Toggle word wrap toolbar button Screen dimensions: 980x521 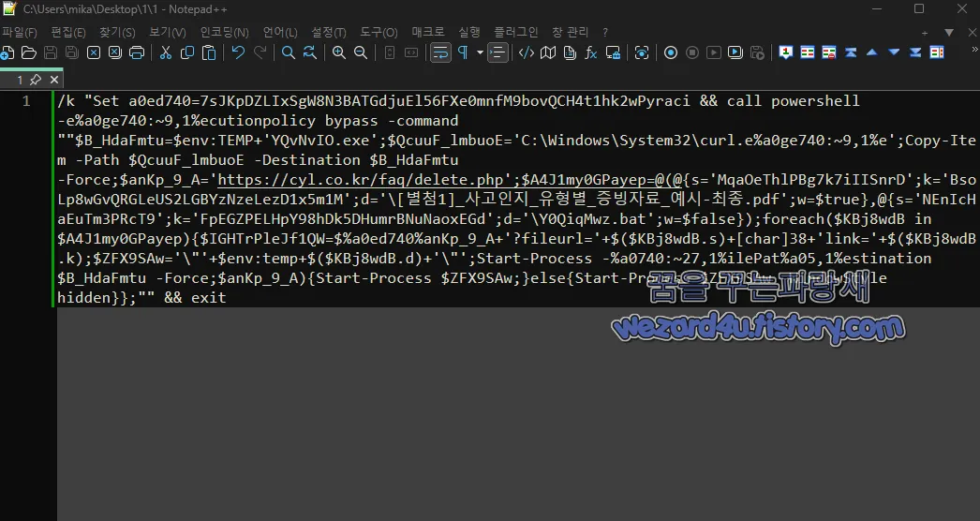click(440, 52)
